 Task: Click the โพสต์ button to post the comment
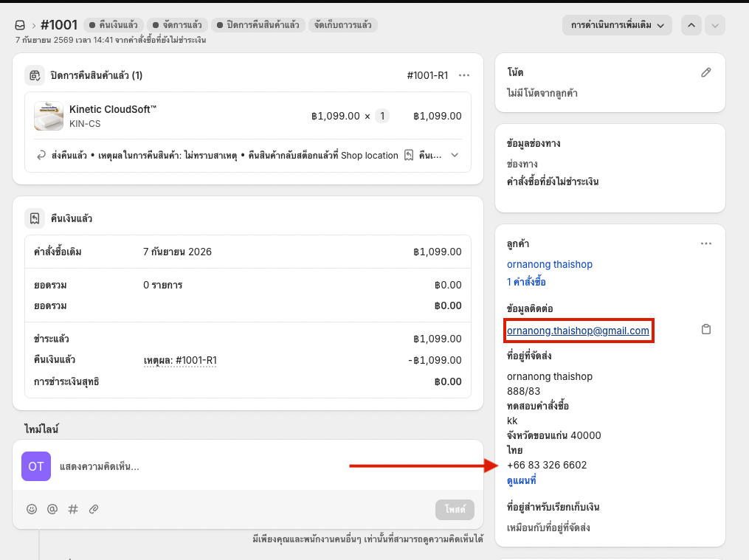point(455,509)
